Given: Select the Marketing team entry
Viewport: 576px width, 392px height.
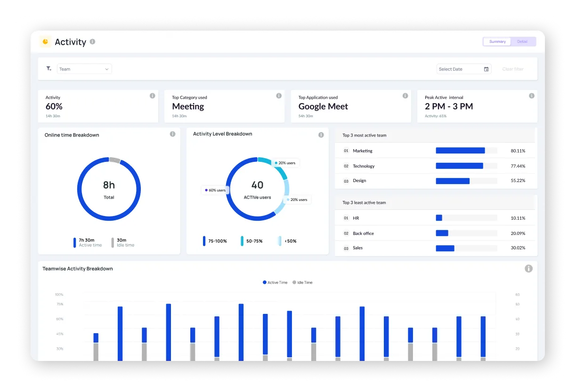Looking at the screenshot, I should click(363, 151).
